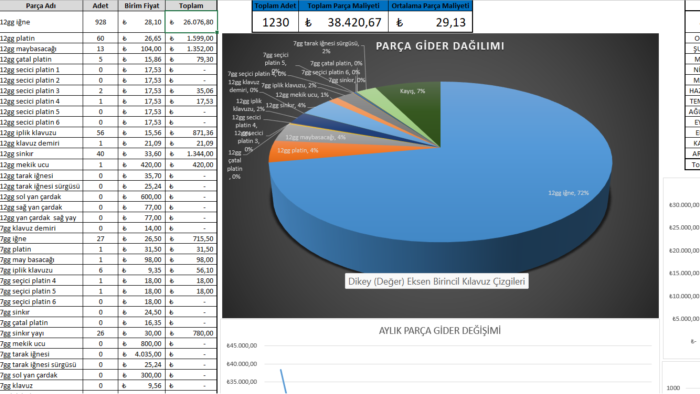This screenshot has height=394, width=700.
Task: Click the Ortalama Parça Maliyeti header
Action: click(x=430, y=6)
